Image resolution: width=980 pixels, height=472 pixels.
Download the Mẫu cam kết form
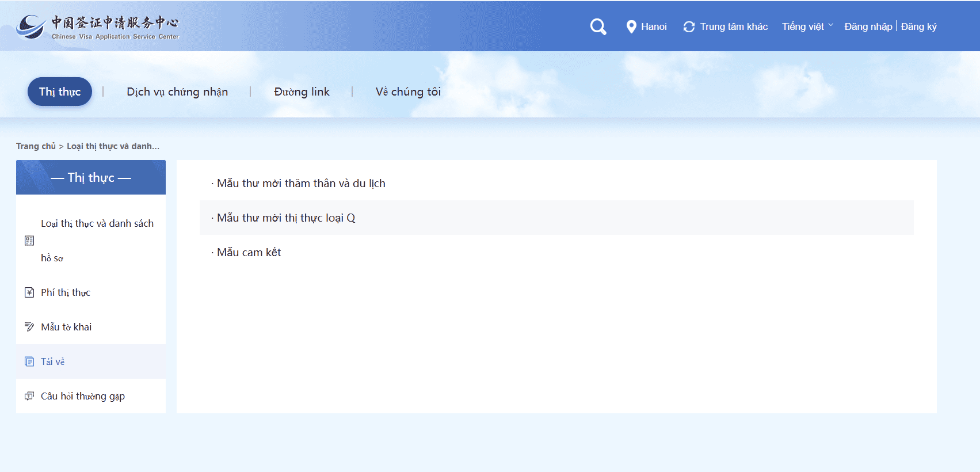point(249,252)
